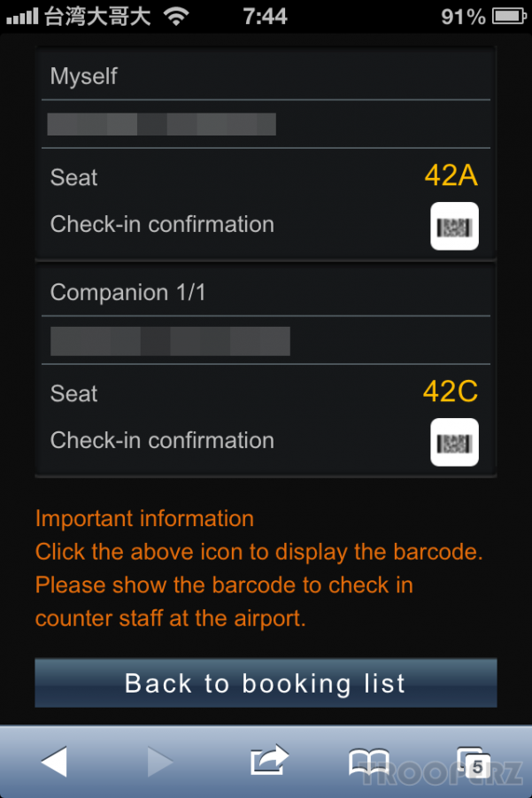Viewport: 532px width, 798px height.
Task: Open the barcode icon for seat 42A
Action: pyautogui.click(x=454, y=226)
